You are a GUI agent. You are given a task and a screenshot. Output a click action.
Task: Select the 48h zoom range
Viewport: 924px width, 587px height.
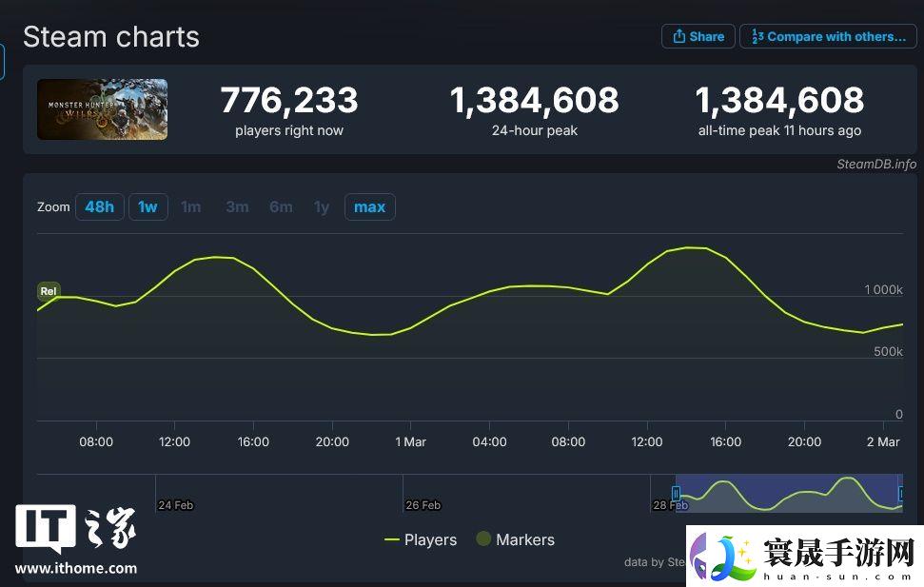[100, 206]
